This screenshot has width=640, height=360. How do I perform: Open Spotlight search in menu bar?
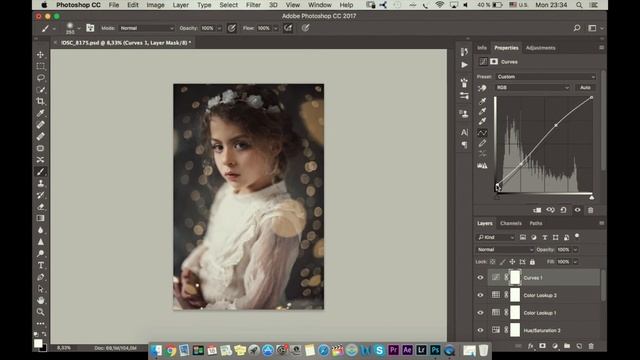click(579, 5)
